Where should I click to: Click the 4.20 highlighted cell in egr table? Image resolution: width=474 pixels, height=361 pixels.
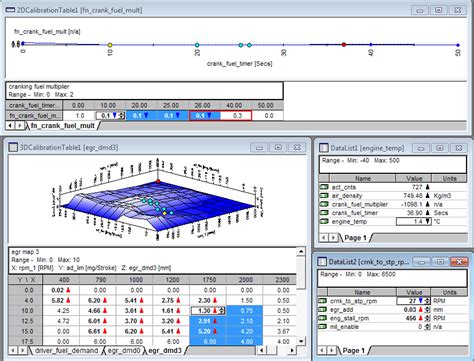(245, 331)
